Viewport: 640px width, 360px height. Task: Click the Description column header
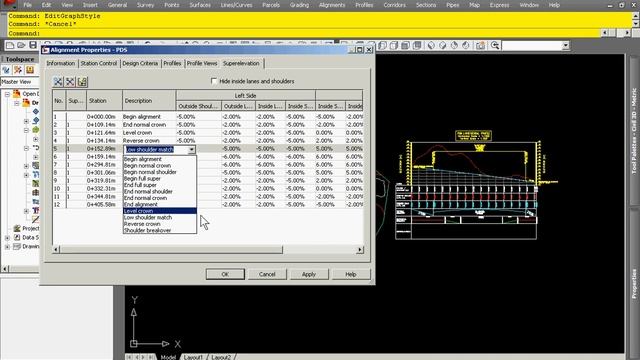click(x=149, y=100)
